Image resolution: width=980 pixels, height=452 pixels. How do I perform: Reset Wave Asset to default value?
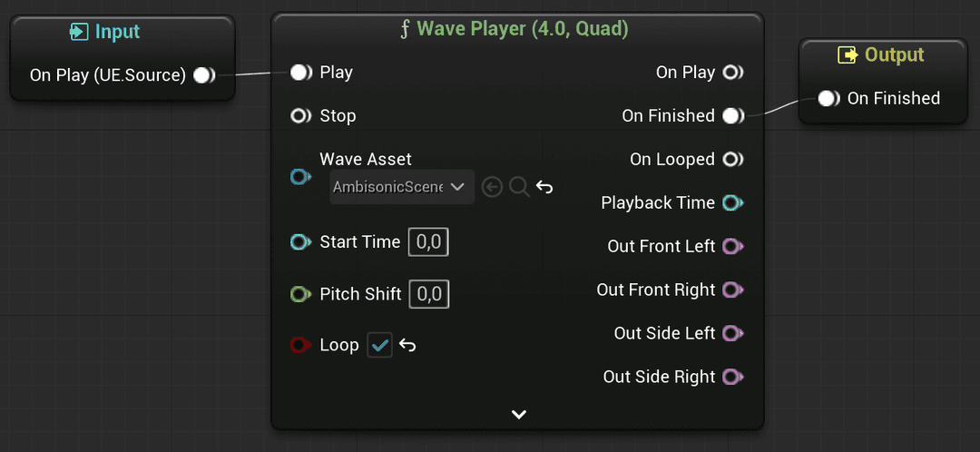pos(545,187)
